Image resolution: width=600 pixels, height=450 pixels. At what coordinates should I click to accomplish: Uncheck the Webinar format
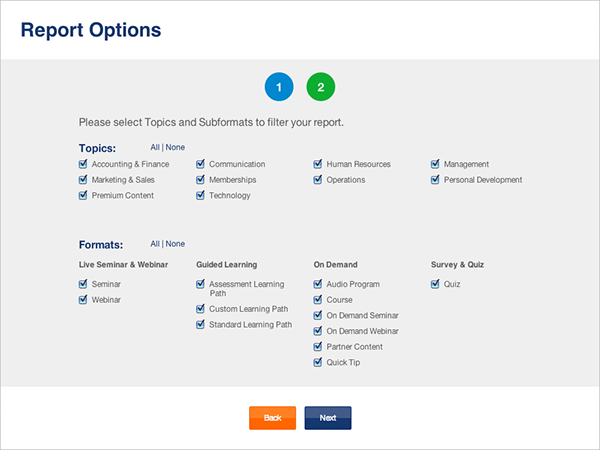(83, 300)
